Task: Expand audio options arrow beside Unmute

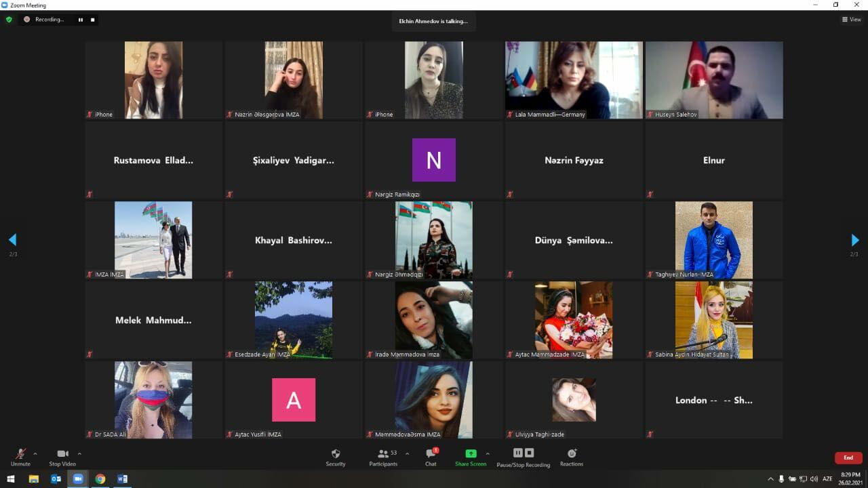Action: click(35, 453)
